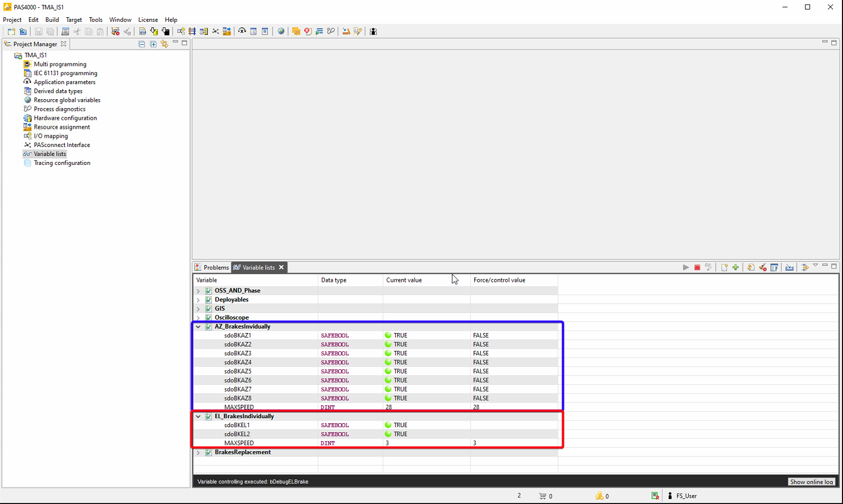843x504 pixels.
Task: Collapse the AZ_BrakesInvidually group
Action: (198, 327)
